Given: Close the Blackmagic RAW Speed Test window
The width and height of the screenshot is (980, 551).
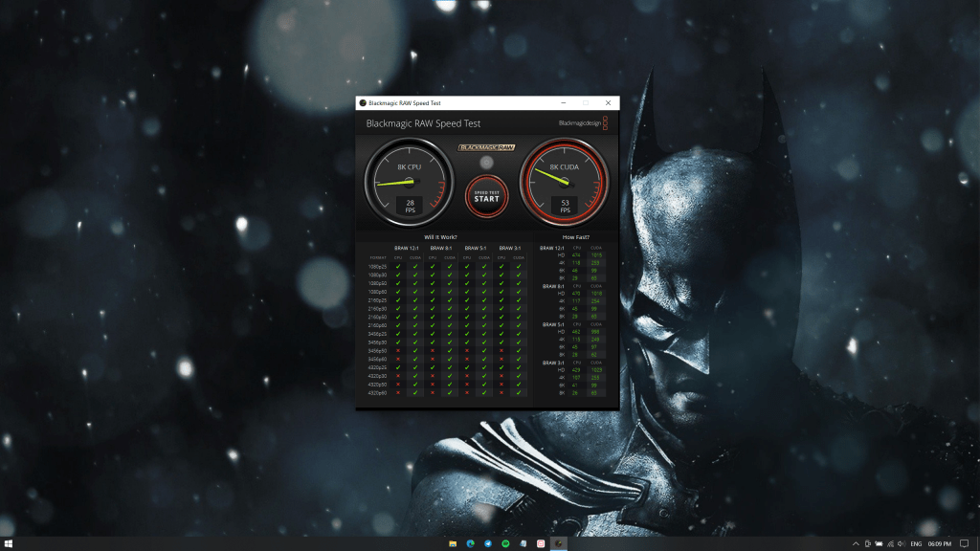Looking at the screenshot, I should pos(608,103).
